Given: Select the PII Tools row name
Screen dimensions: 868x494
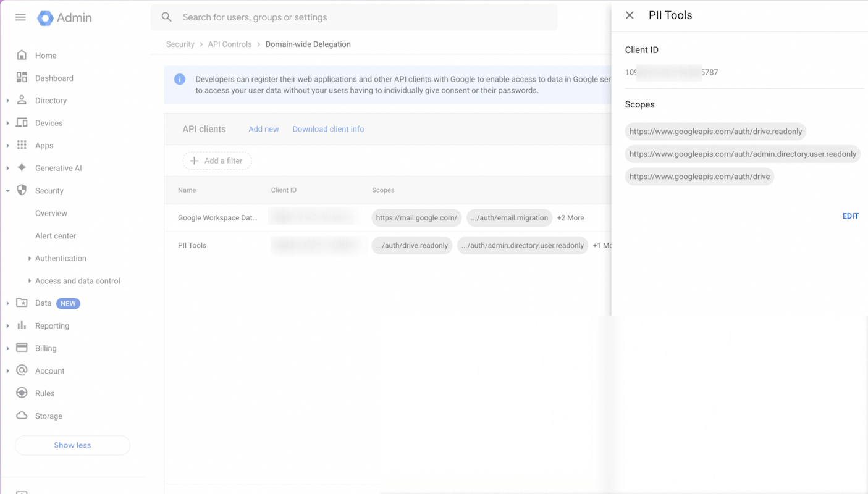Looking at the screenshot, I should point(192,245).
